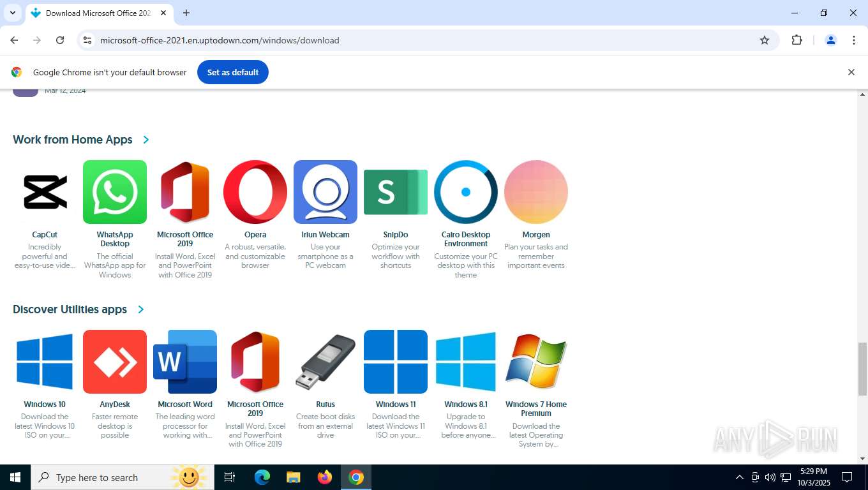Open the Chrome extensions puzzle icon
Image resolution: width=868 pixels, height=490 pixels.
tap(797, 40)
